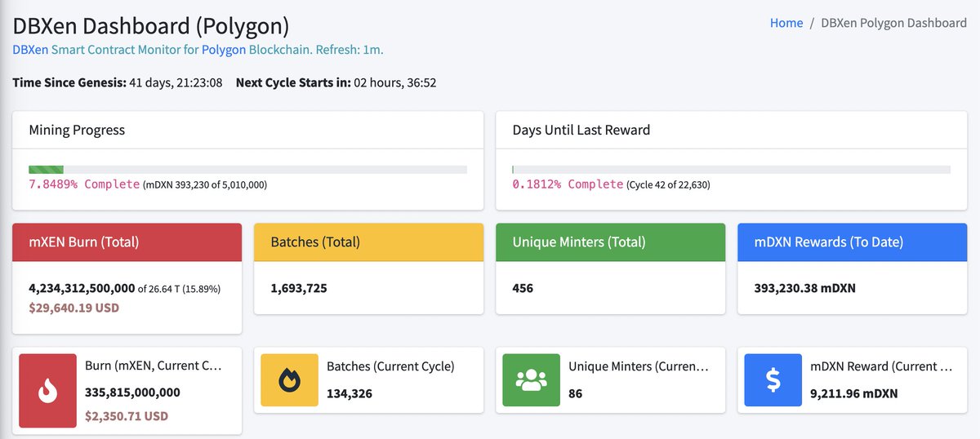Click the 335,815,000,000 current burn value
The width and height of the screenshot is (980, 439).
[132, 392]
